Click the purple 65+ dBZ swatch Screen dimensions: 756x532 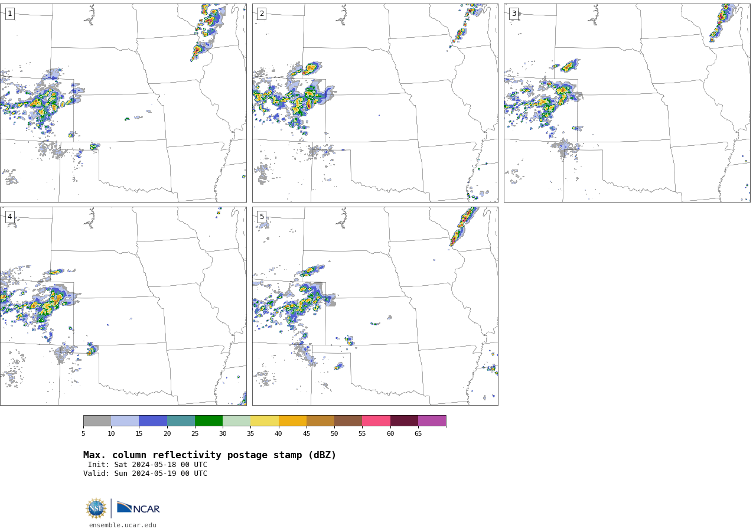coord(432,421)
